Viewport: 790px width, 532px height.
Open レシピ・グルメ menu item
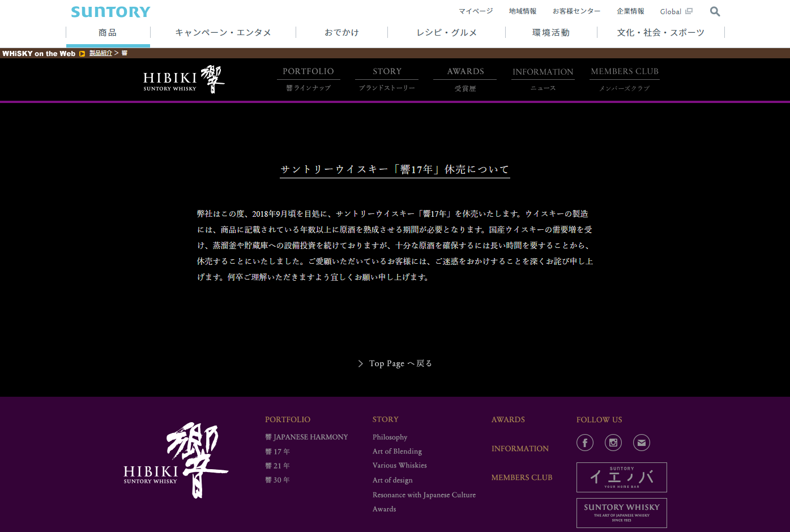[447, 33]
